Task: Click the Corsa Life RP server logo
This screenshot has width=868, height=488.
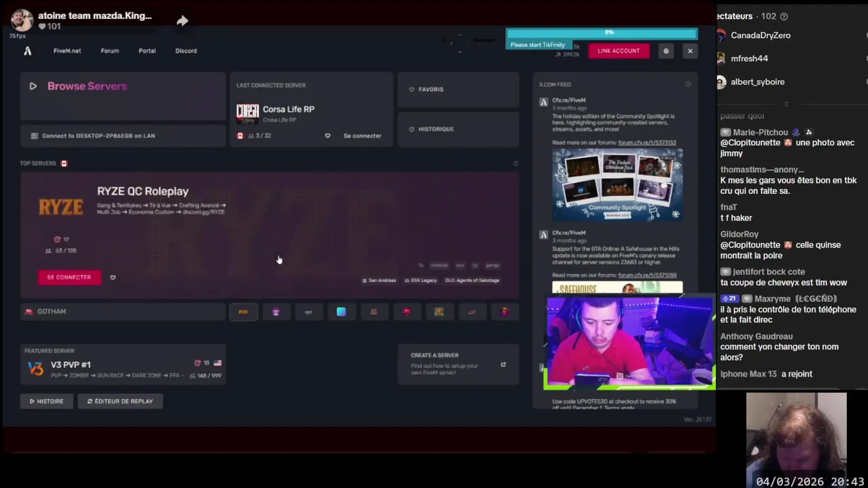Action: point(248,113)
